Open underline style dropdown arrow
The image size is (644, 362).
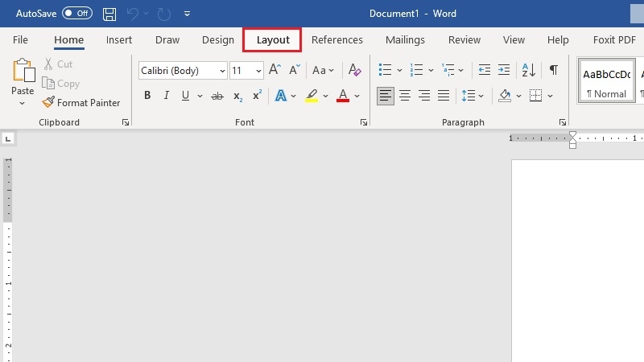(x=200, y=96)
